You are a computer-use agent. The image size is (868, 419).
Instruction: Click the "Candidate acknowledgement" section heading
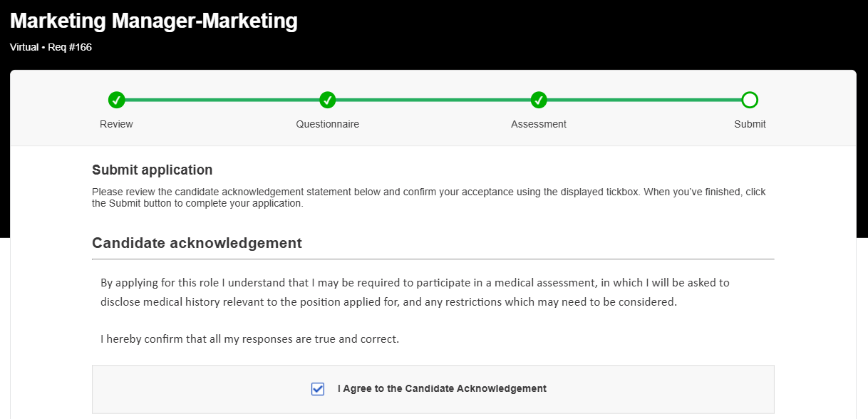[197, 243]
